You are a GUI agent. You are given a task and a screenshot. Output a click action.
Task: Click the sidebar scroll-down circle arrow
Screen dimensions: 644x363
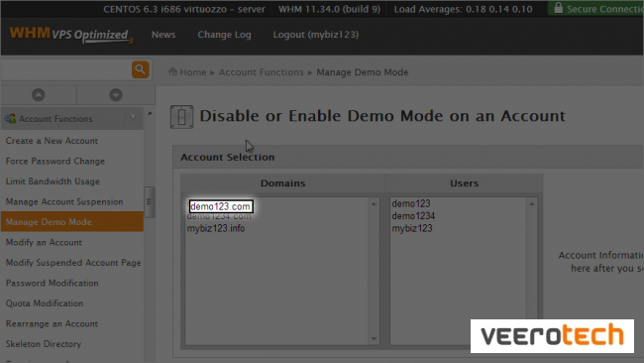(x=116, y=95)
